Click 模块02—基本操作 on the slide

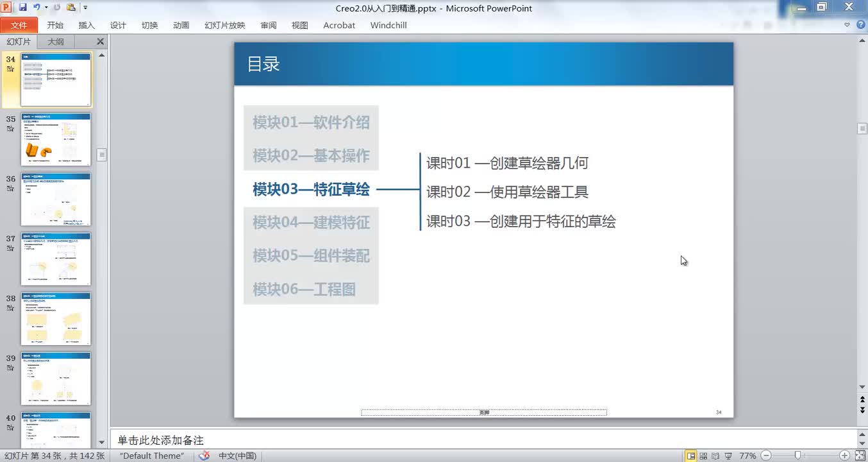click(311, 156)
